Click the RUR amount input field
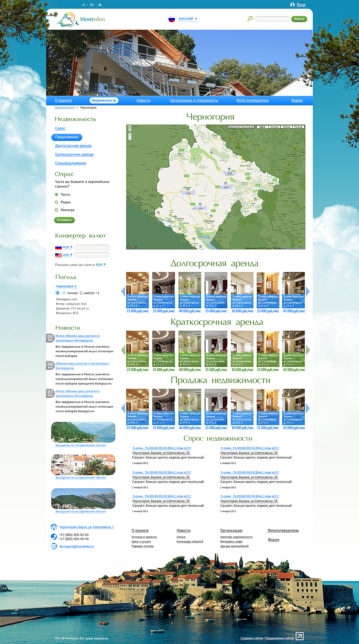This screenshot has width=359, height=644. tap(92, 247)
